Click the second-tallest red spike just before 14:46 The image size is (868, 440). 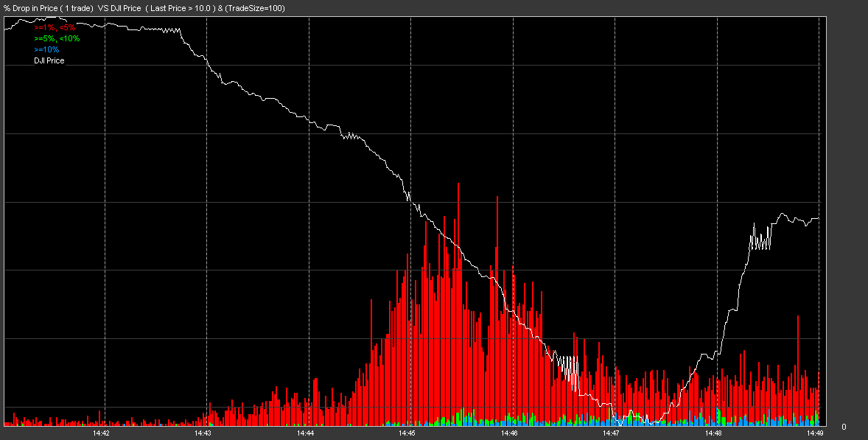497,198
